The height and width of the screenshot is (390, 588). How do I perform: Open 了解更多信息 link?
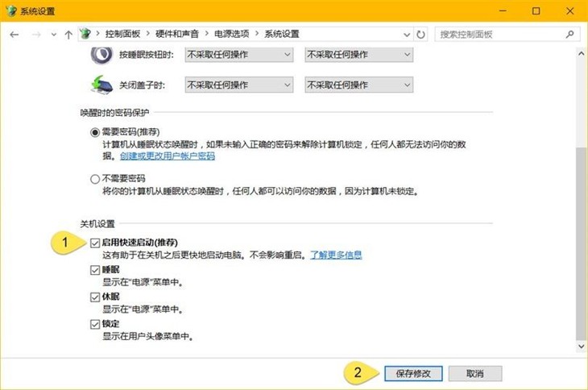point(336,255)
